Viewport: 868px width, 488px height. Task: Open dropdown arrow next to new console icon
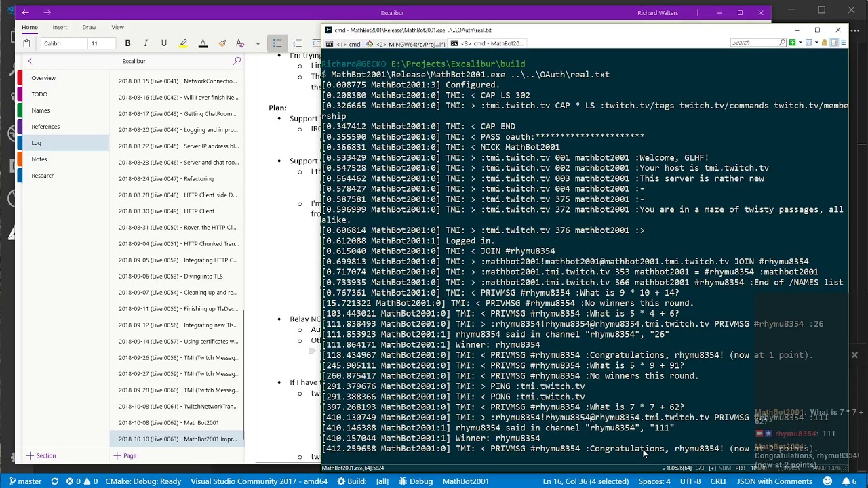click(800, 43)
